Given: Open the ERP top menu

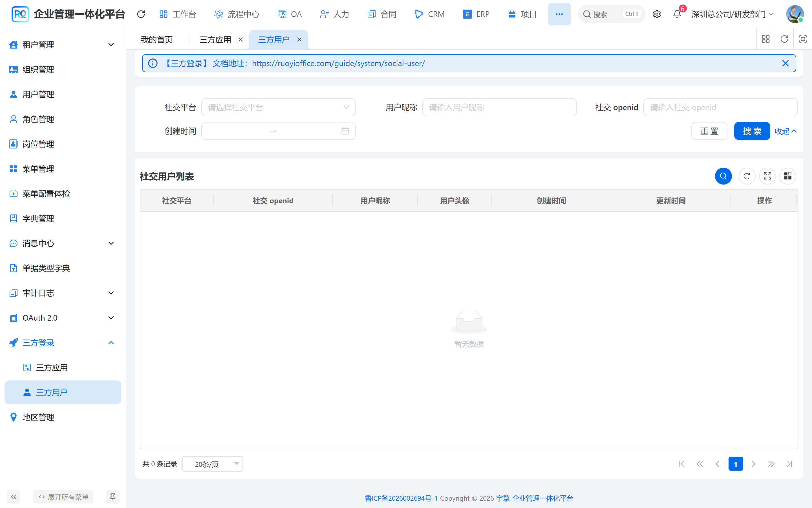Looking at the screenshot, I should tap(476, 14).
